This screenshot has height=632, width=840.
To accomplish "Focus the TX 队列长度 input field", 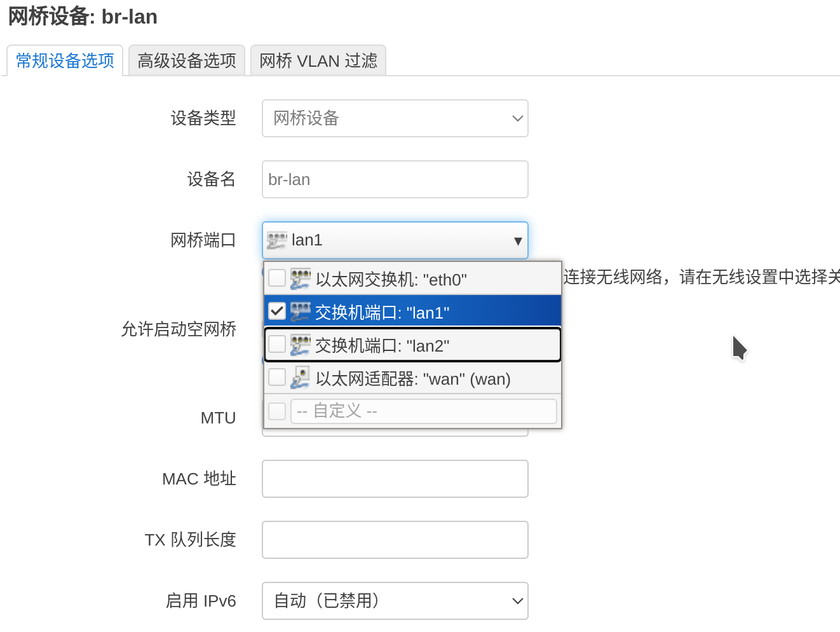I will coord(395,540).
